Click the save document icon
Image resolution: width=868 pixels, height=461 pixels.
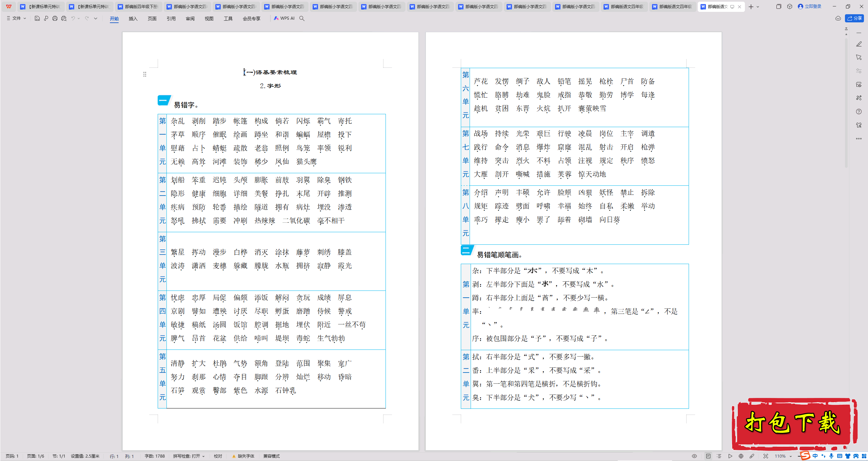coord(37,18)
